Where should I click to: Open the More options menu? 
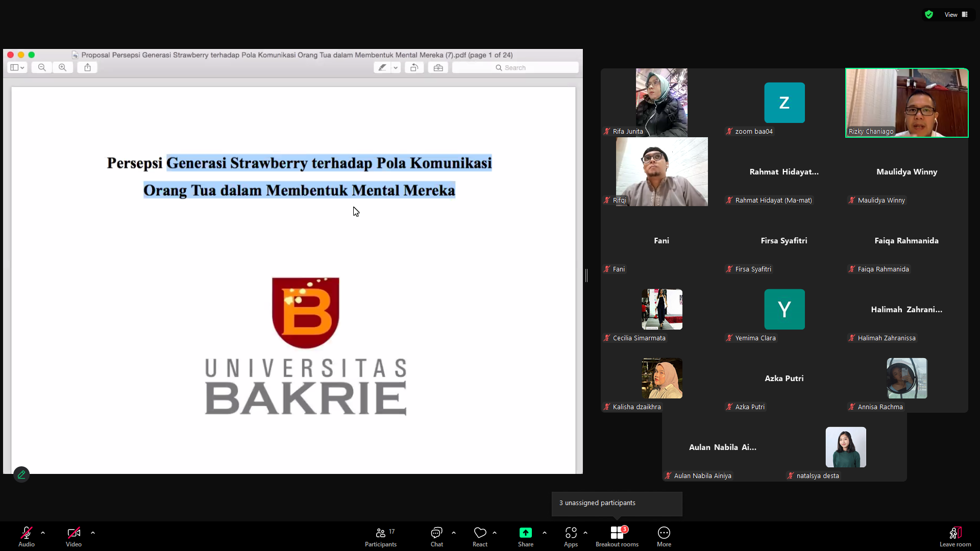click(x=664, y=536)
